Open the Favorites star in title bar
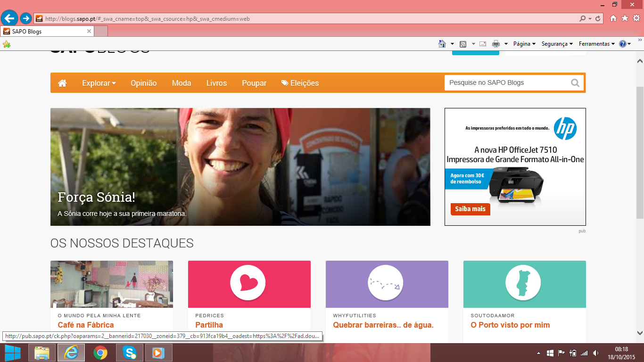 click(x=625, y=18)
